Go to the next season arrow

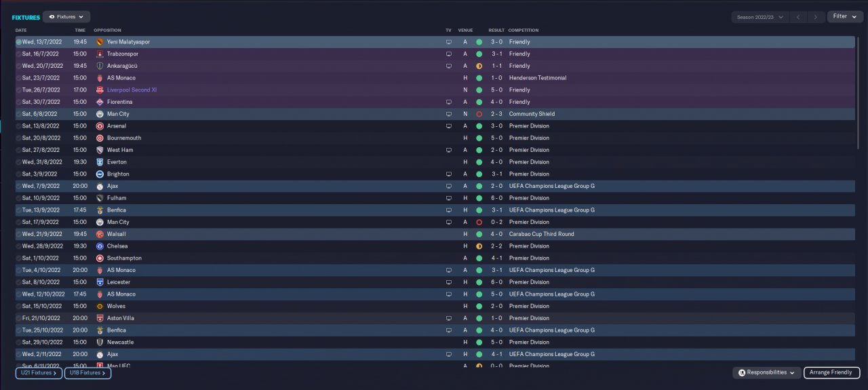tap(816, 17)
